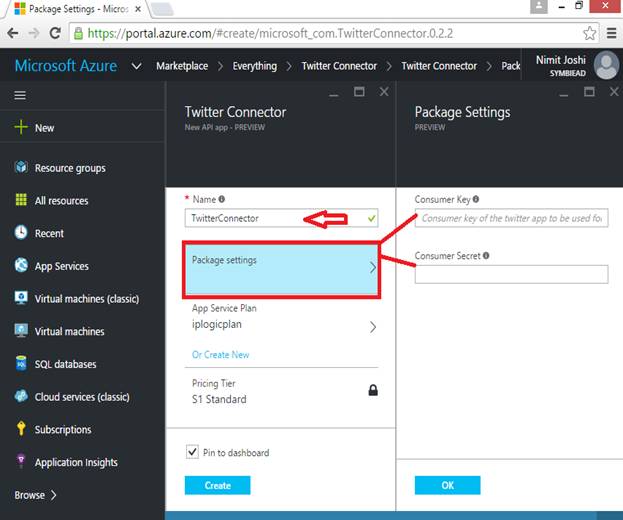Click the Pricing Tier lock icon
The image size is (623, 520).
(373, 390)
